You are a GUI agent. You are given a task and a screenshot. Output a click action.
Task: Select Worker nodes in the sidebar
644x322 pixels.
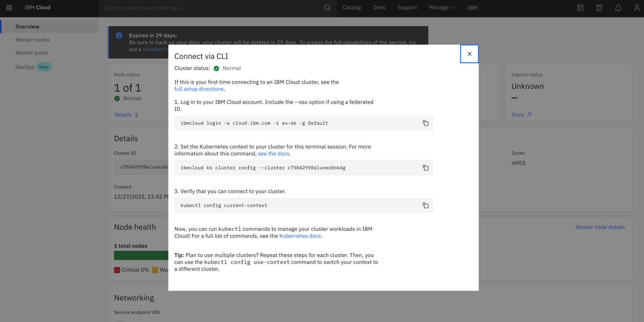(32, 40)
